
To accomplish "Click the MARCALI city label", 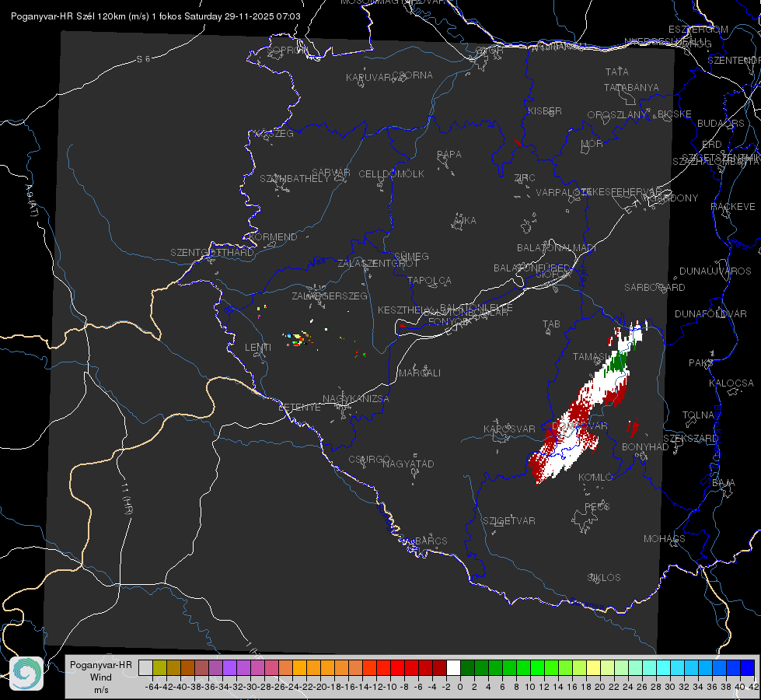I will [420, 373].
